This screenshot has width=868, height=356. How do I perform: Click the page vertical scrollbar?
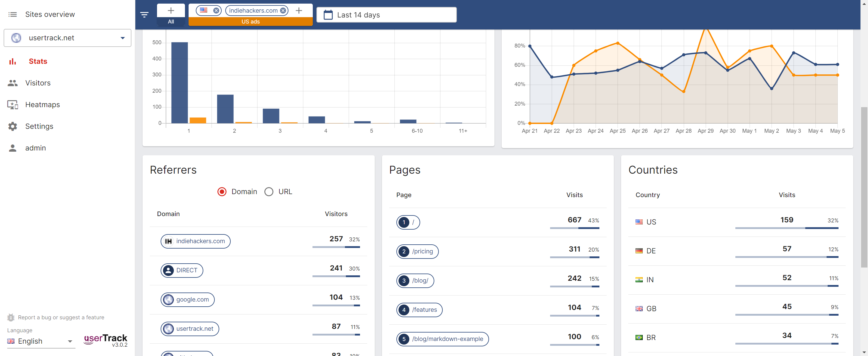(864, 187)
